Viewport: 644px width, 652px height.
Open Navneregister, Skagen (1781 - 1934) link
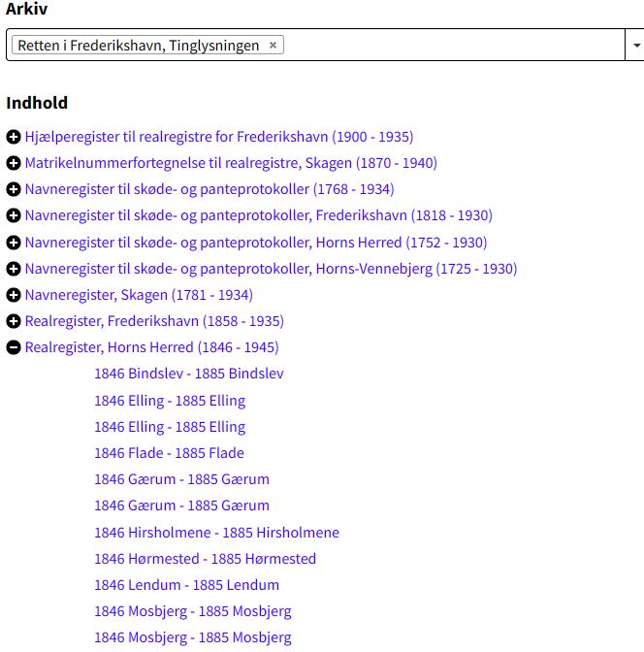tap(139, 295)
